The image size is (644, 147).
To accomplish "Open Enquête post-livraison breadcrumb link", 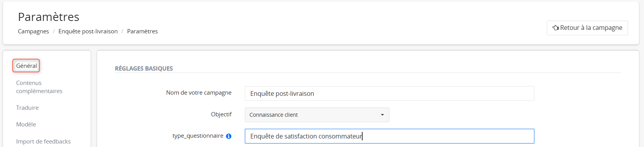I will coord(88,31).
